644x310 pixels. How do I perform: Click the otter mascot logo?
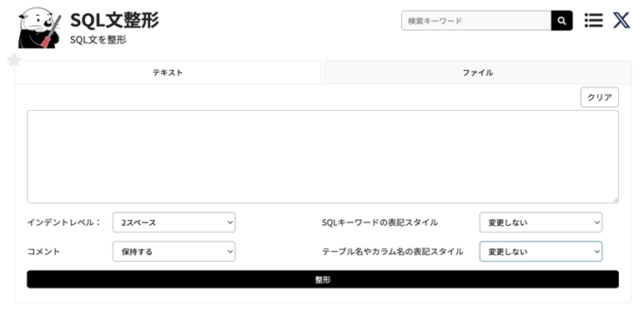[x=40, y=28]
